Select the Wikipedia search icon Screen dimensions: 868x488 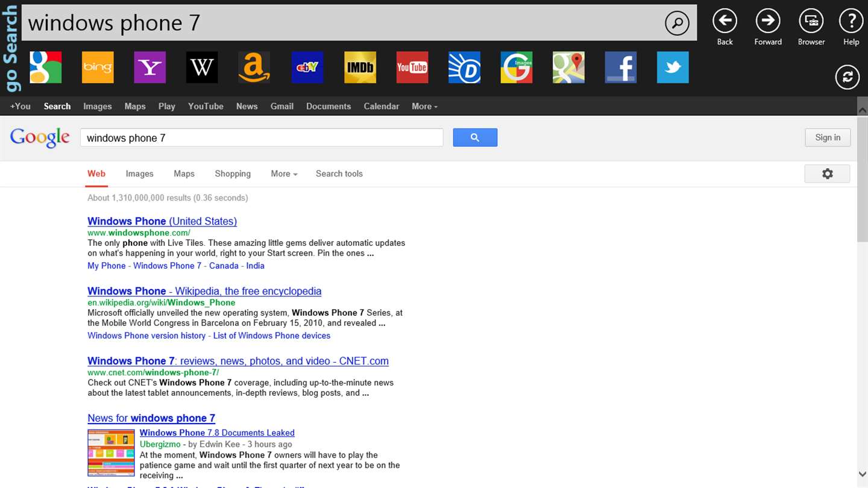pyautogui.click(x=202, y=67)
